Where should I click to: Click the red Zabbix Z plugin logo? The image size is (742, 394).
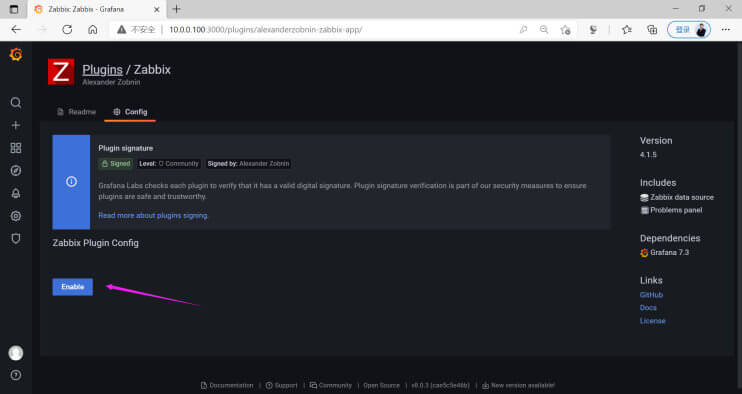point(61,72)
